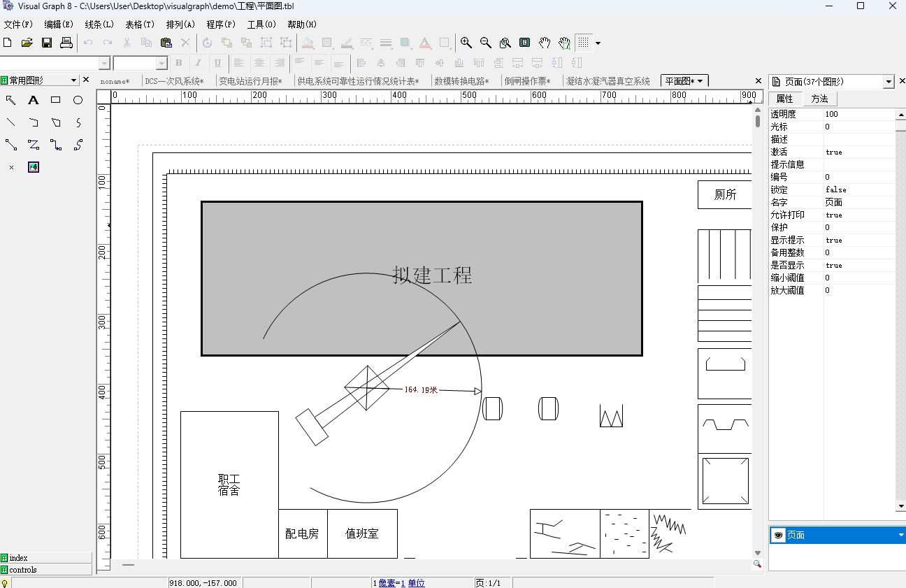Select the 锁定 property value false
This screenshot has height=588, width=906.
tap(859, 189)
